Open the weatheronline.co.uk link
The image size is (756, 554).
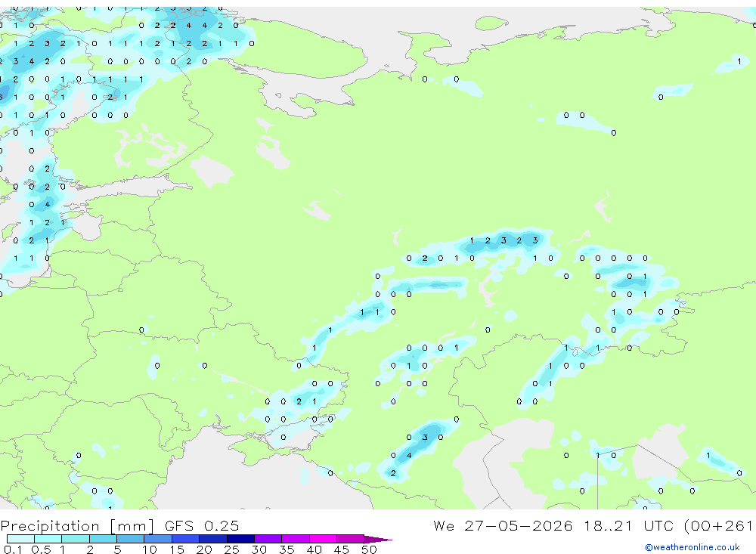pyautogui.click(x=692, y=547)
